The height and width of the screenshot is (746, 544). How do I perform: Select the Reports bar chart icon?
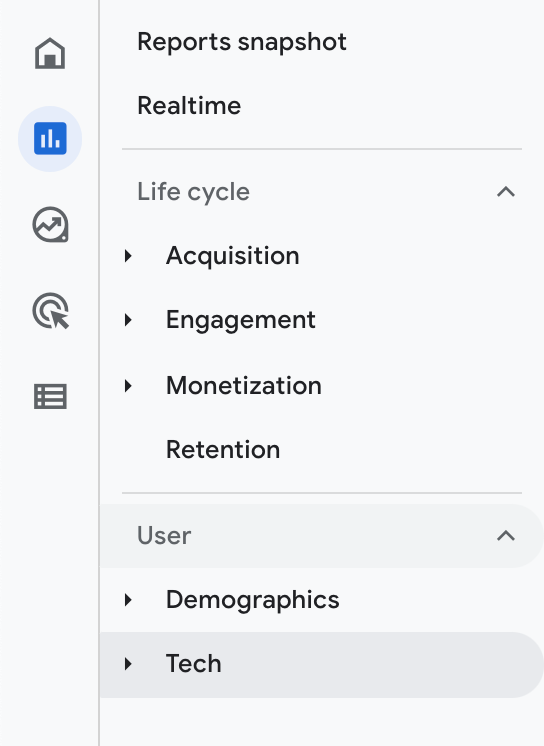click(x=50, y=138)
